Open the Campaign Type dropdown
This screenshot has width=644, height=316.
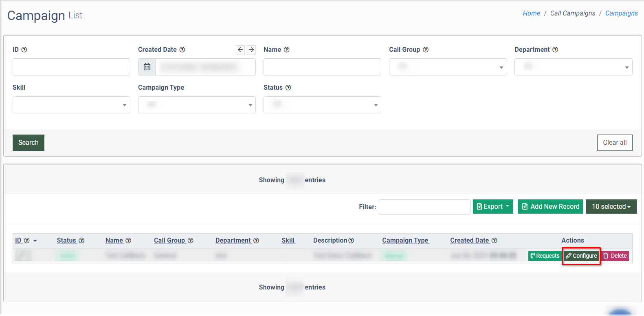tap(197, 105)
